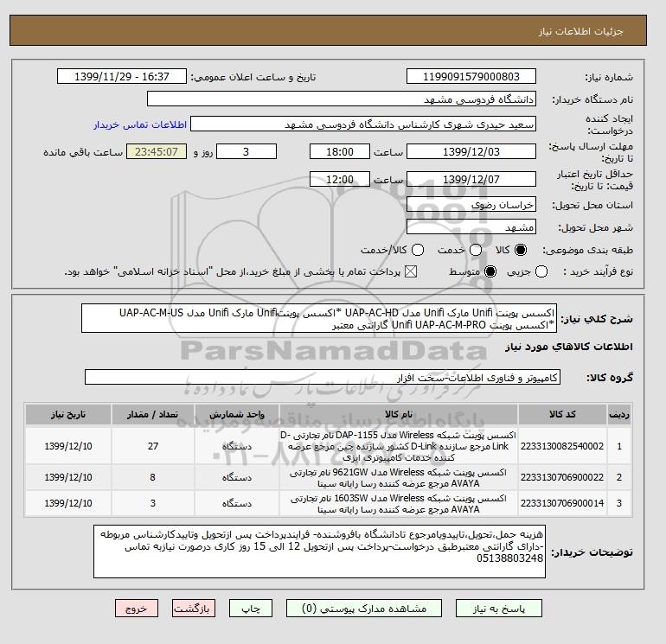This screenshot has width=666, height=644.
Task: Click buyer organization field دانشگاه فردوسی مشهد
Action: [x=342, y=99]
